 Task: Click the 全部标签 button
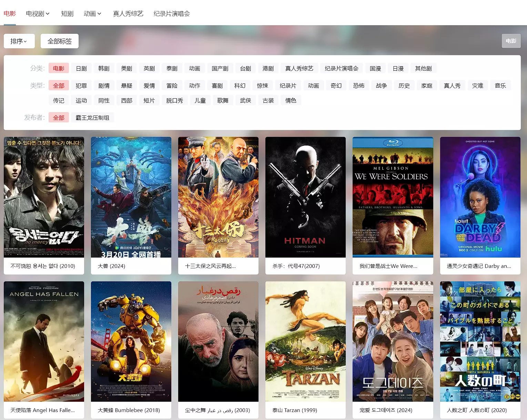coord(60,41)
